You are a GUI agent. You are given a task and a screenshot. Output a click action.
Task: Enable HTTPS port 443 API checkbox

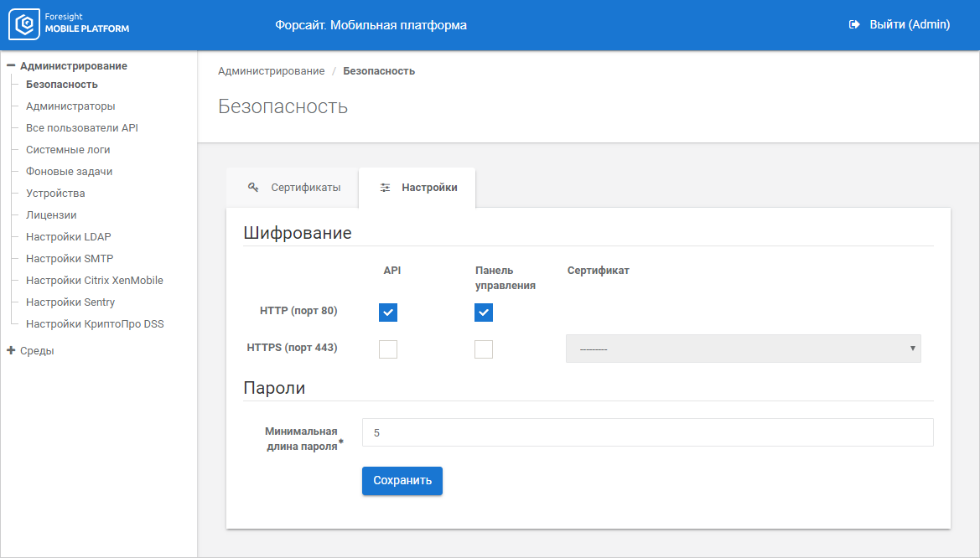388,349
